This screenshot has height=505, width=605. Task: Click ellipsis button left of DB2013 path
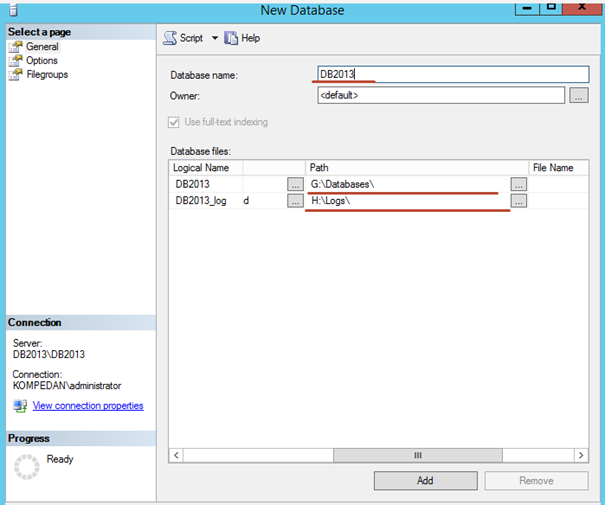click(x=295, y=184)
